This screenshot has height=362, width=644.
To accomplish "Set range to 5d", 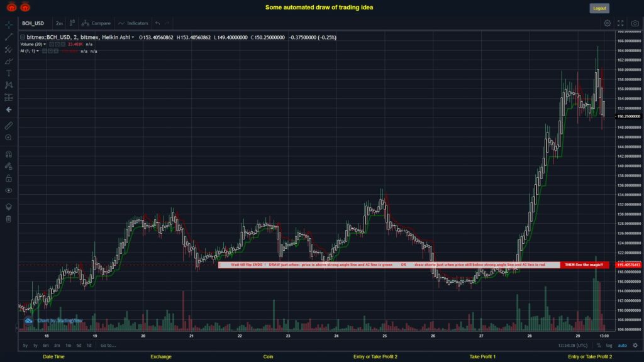I will click(x=79, y=346).
